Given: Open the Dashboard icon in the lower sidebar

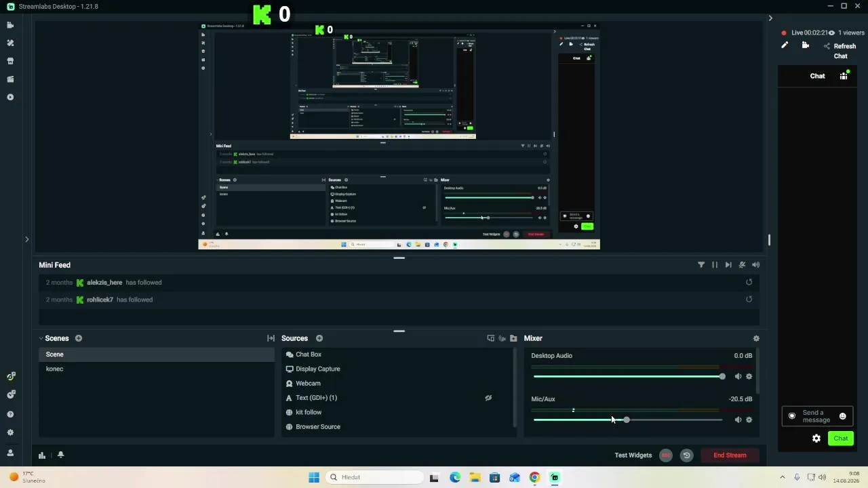Looking at the screenshot, I should 10,376.
